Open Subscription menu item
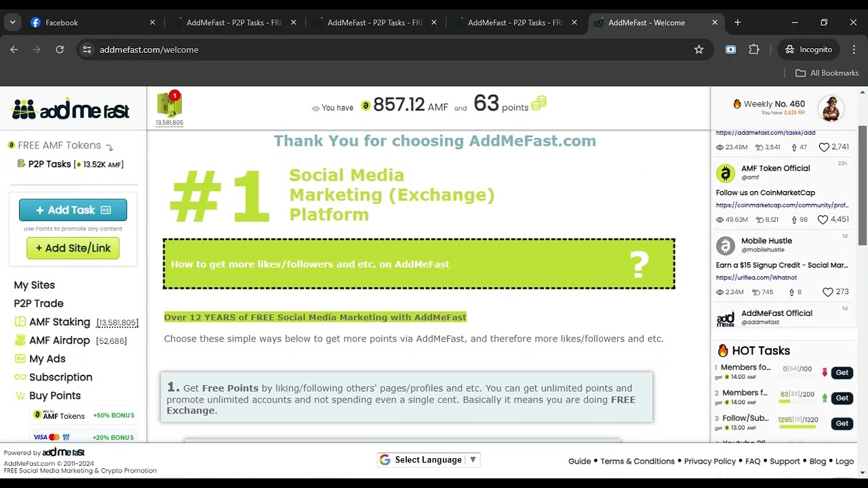The image size is (868, 488). [x=60, y=377]
